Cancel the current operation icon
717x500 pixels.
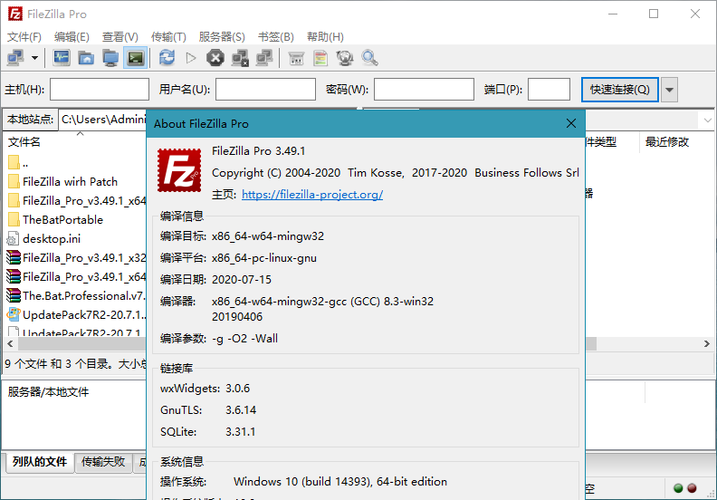click(215, 58)
